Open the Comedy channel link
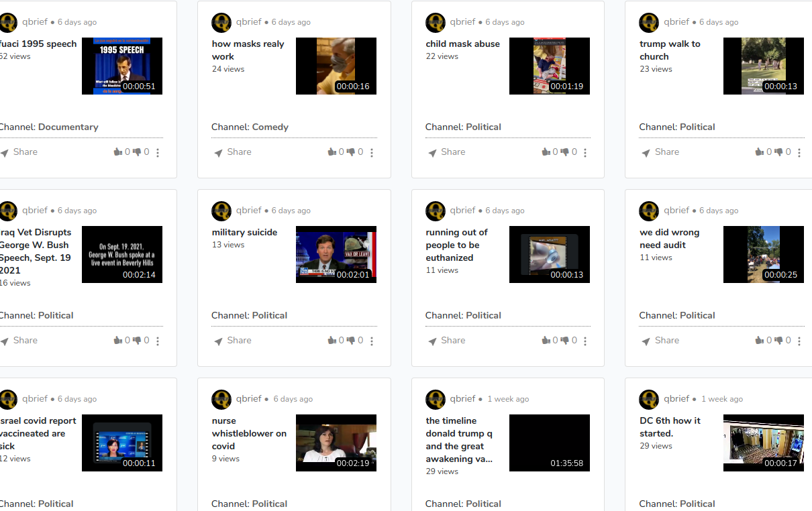The height and width of the screenshot is (511, 812). click(270, 127)
